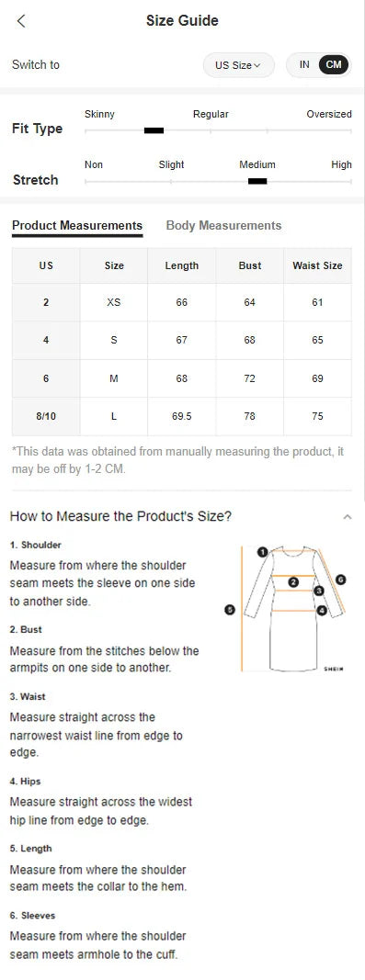The height and width of the screenshot is (980, 365).
Task: Click the Waist Size column header
Action: point(317,265)
